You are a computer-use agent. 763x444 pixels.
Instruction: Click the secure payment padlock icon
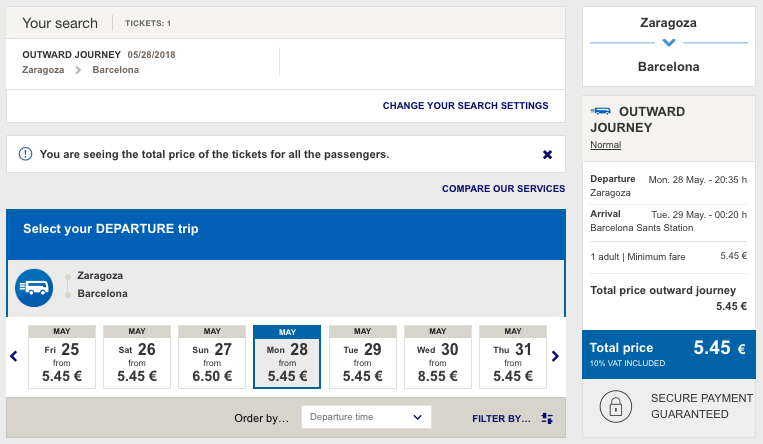pyautogui.click(x=616, y=407)
